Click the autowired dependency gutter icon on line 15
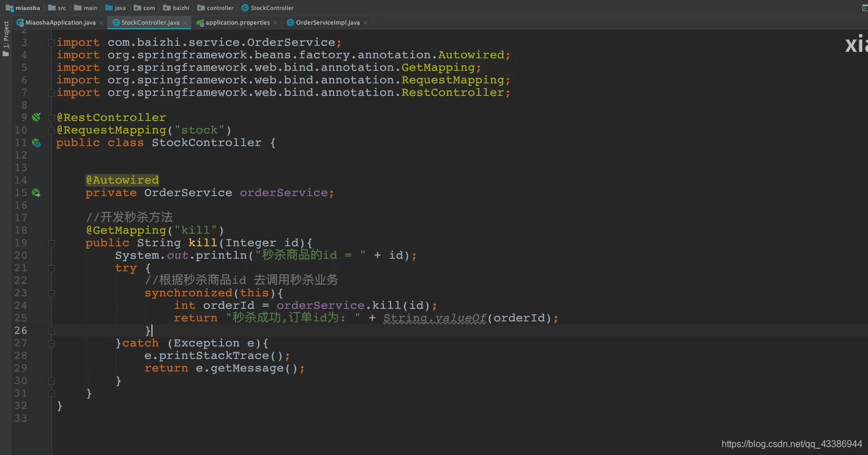The image size is (868, 455). click(36, 193)
